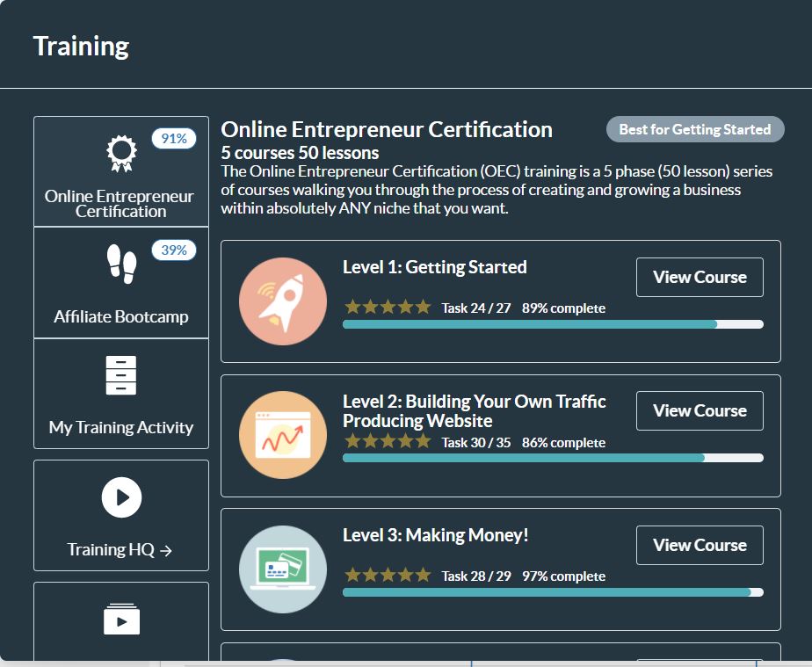Click the certification ribbon award icon
This screenshot has height=667, width=812.
tap(121, 153)
